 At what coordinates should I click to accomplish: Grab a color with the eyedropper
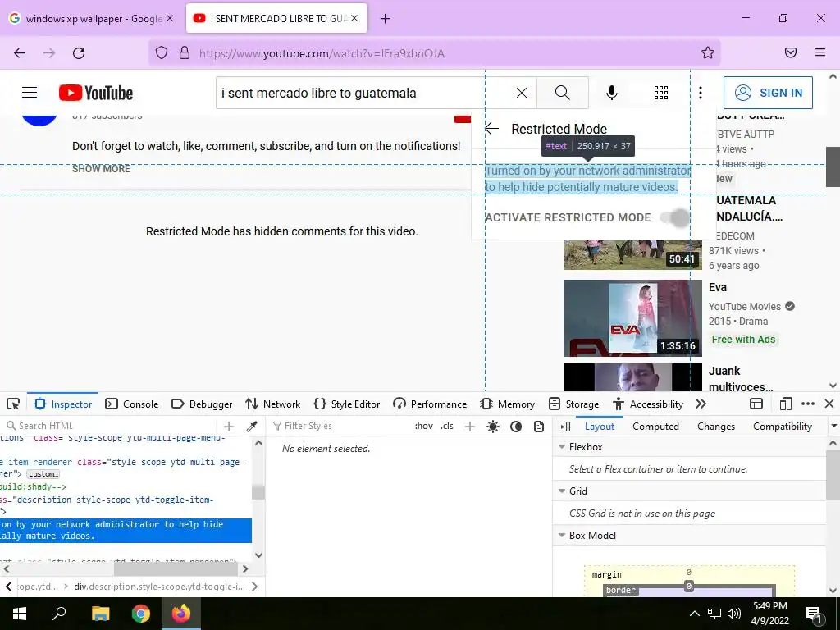pos(251,427)
